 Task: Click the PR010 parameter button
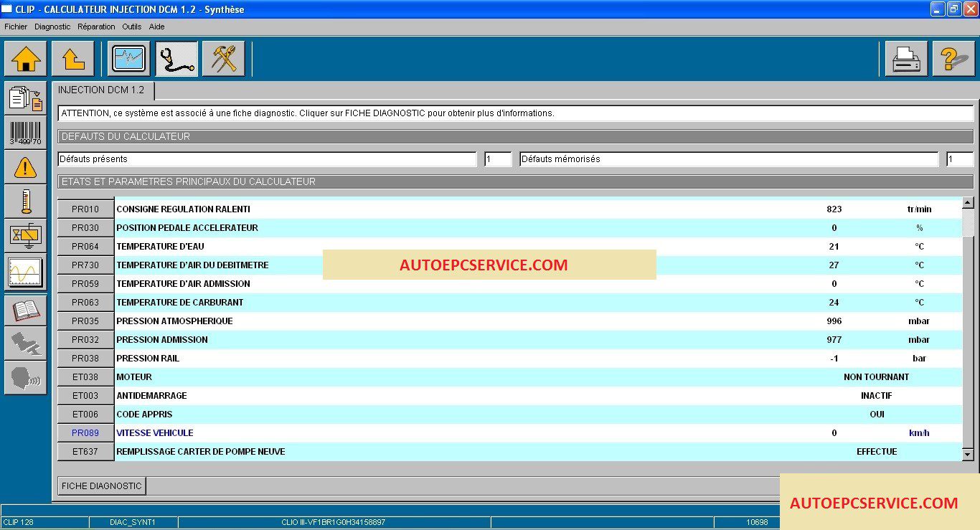(85, 209)
